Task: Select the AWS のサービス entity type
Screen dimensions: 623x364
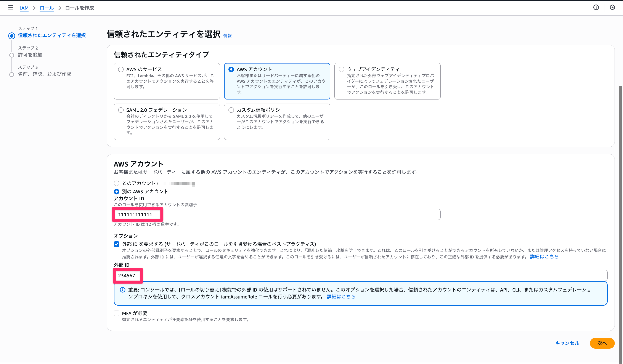Action: tap(121, 69)
